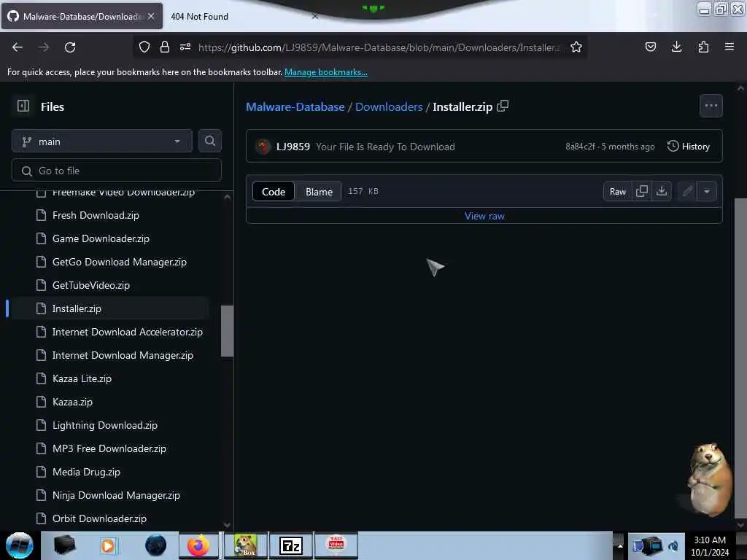
Task: Click file tree scrollbar thumb
Action: click(228, 331)
